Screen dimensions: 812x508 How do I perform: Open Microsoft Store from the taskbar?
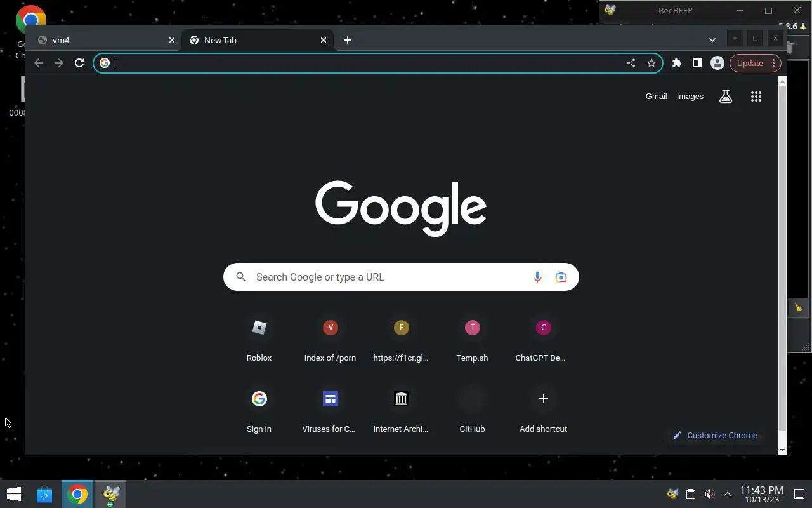(44, 494)
